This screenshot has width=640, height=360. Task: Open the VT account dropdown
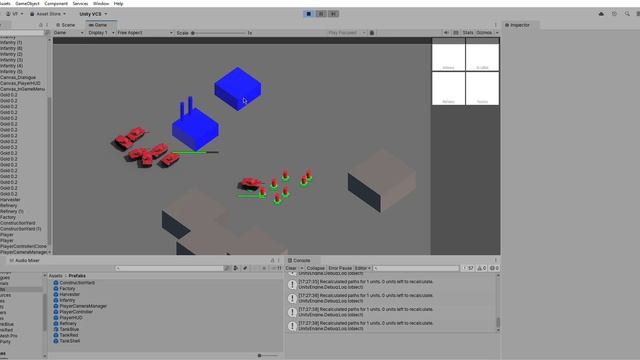pos(15,14)
